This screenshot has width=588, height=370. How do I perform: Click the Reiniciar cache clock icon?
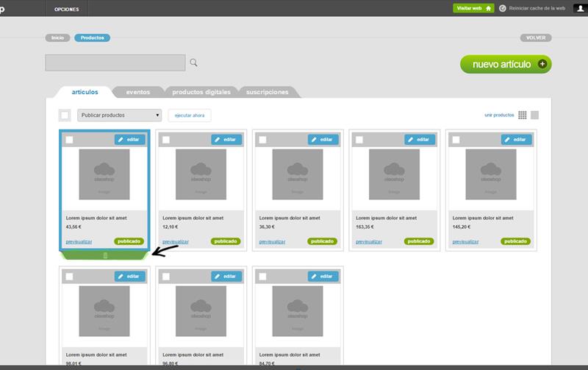[x=503, y=8]
